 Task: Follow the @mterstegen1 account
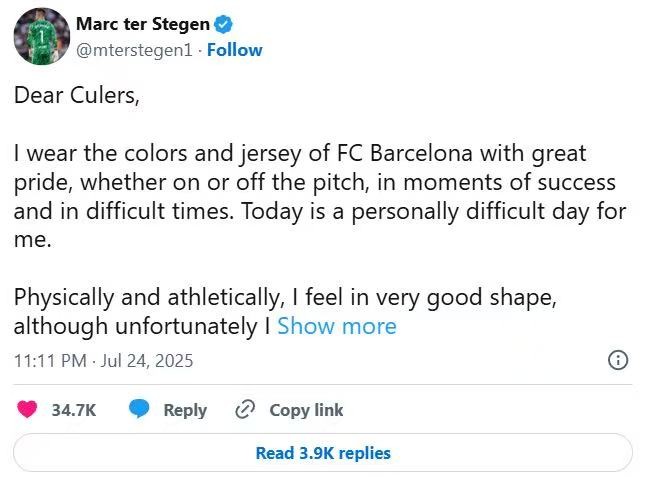(x=235, y=50)
